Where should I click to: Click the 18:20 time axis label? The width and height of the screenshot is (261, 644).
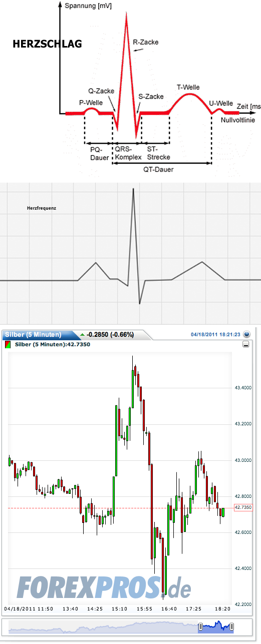click(x=222, y=609)
